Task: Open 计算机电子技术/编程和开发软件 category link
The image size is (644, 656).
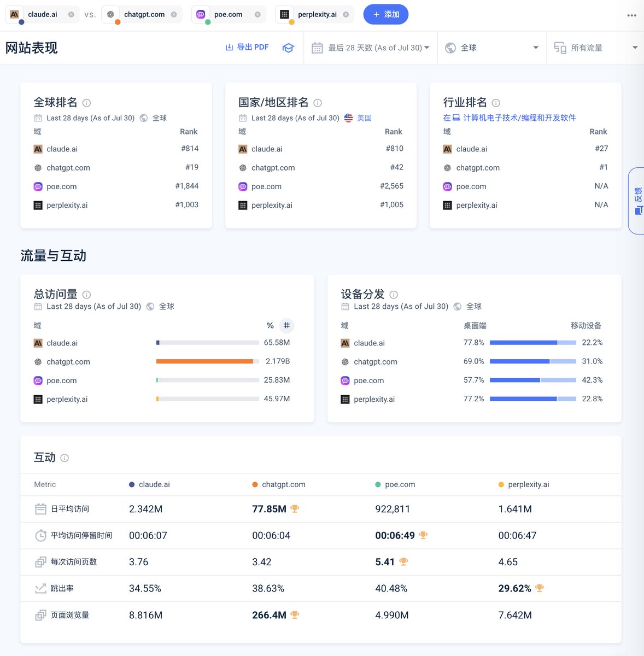Action: click(519, 118)
